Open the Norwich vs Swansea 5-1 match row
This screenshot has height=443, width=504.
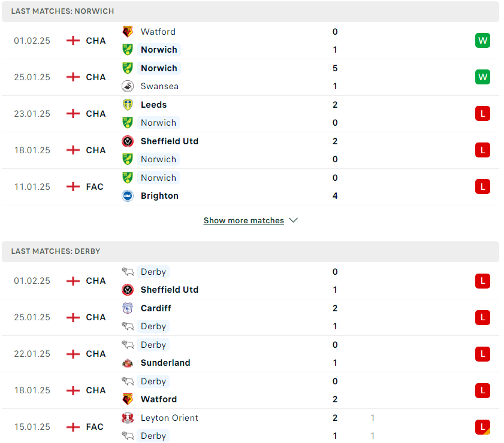251,77
